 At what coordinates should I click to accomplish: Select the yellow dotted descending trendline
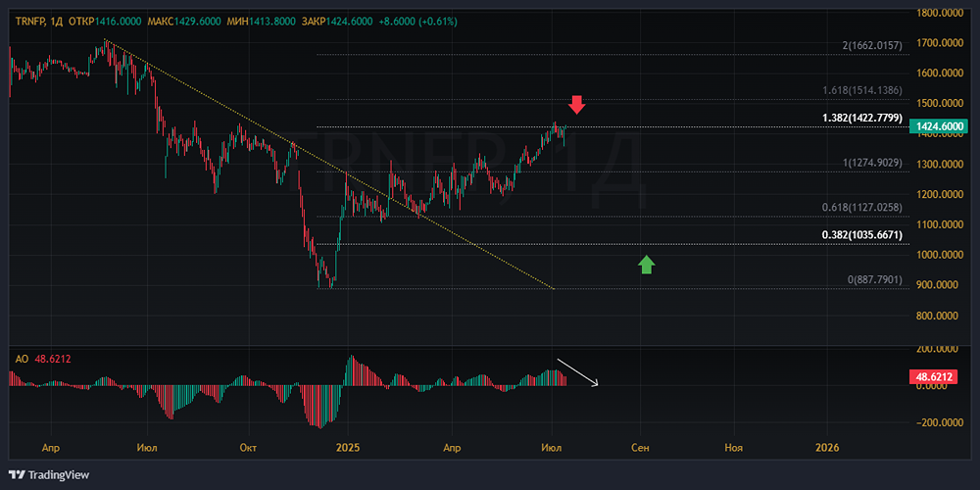click(329, 165)
